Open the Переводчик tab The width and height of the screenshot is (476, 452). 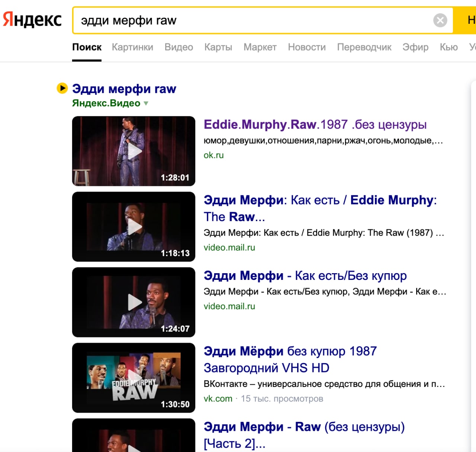point(364,47)
